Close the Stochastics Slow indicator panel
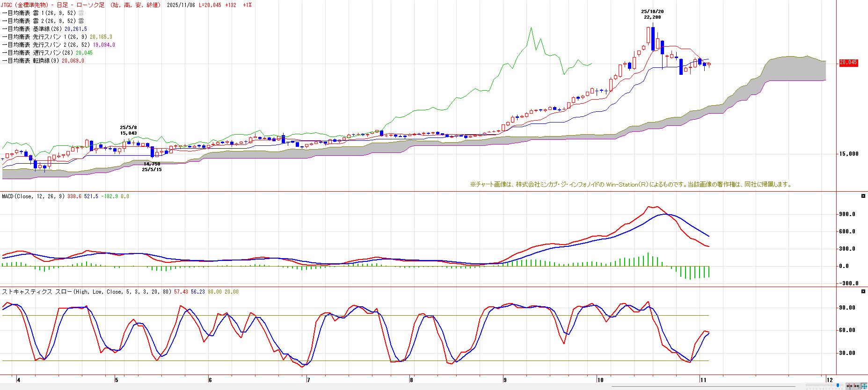This screenshot has width=868, height=390. tap(863, 292)
